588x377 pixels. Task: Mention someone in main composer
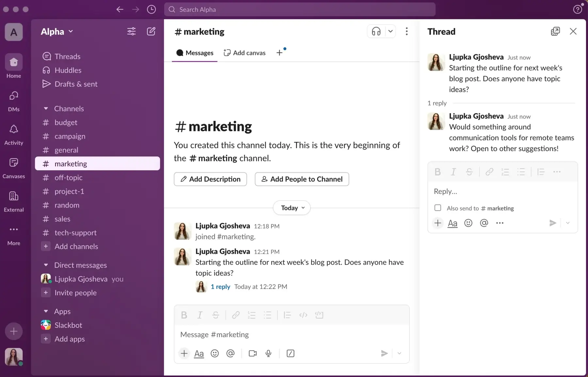[230, 353]
